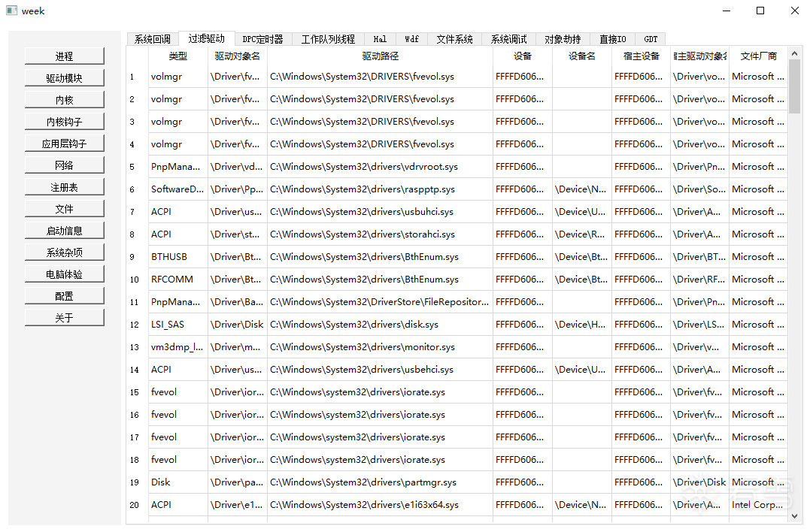Select the raspptp.sys path cell
Screen dimensions: 810x532
coord(380,189)
